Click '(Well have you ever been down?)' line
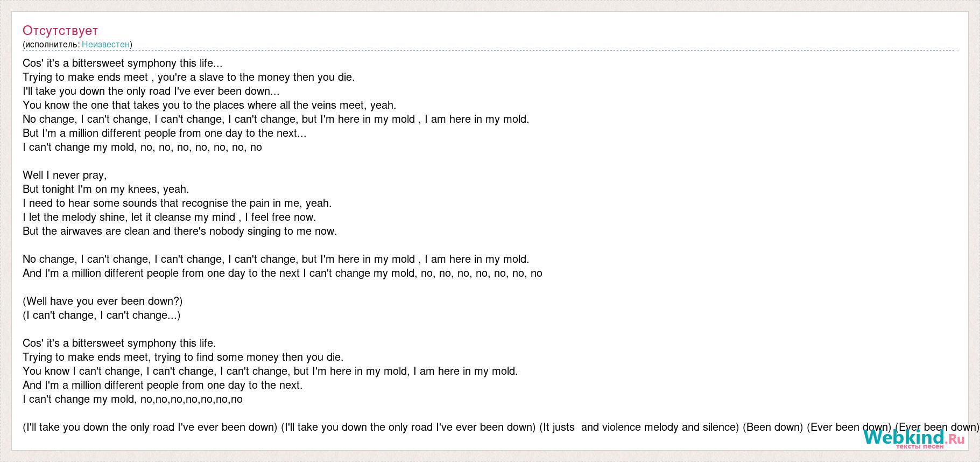The height and width of the screenshot is (462, 980). click(x=103, y=301)
